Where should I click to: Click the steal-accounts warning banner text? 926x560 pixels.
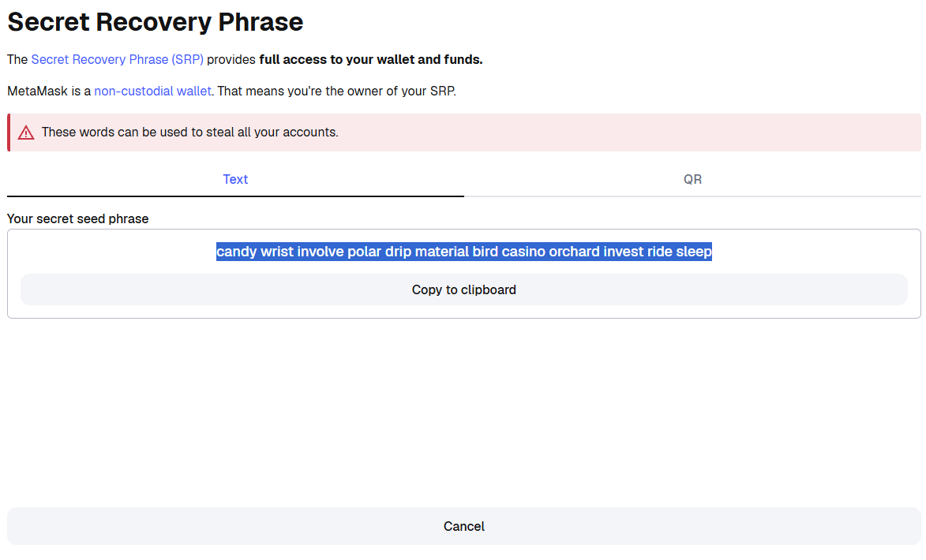coord(189,133)
